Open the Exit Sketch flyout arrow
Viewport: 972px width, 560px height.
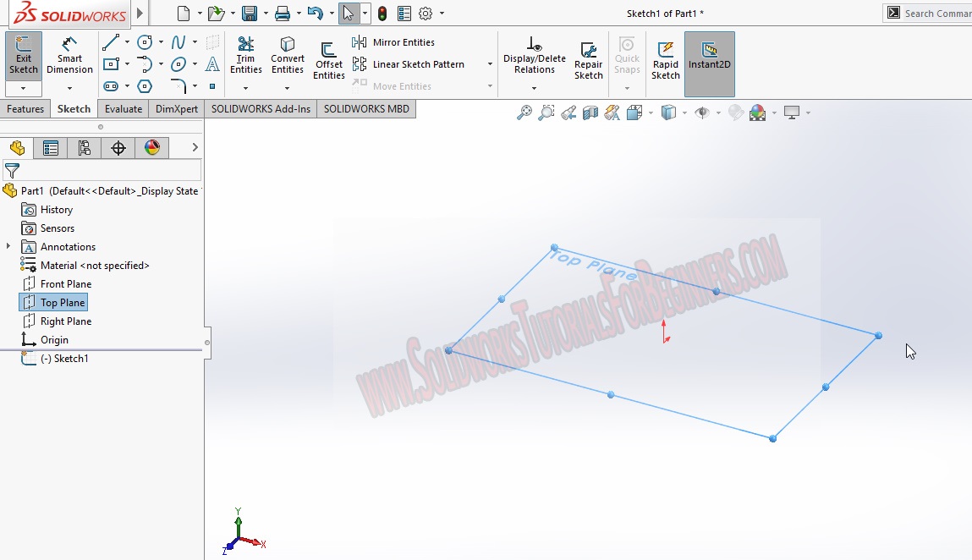click(x=23, y=86)
